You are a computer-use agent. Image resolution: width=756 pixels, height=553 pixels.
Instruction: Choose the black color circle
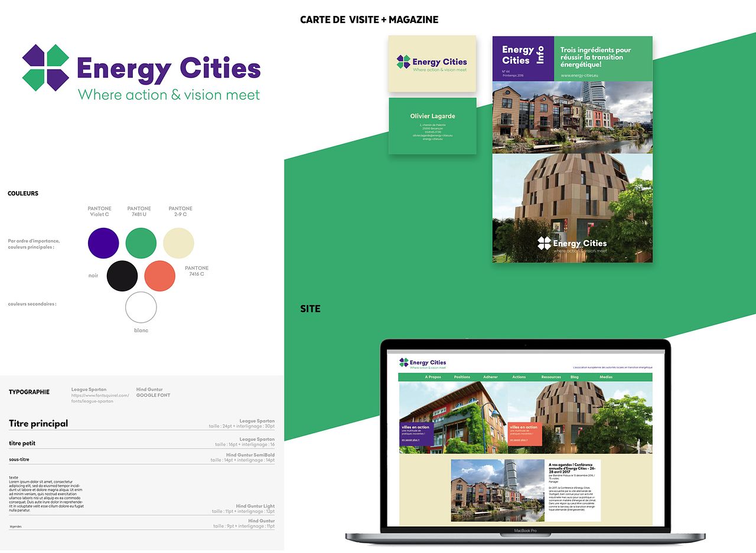pos(122,276)
